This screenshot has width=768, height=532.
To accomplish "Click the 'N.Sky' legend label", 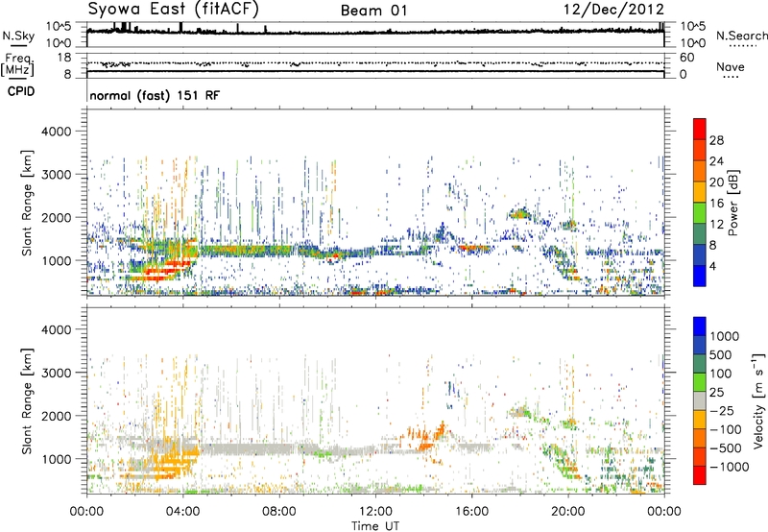I will 18,36.
